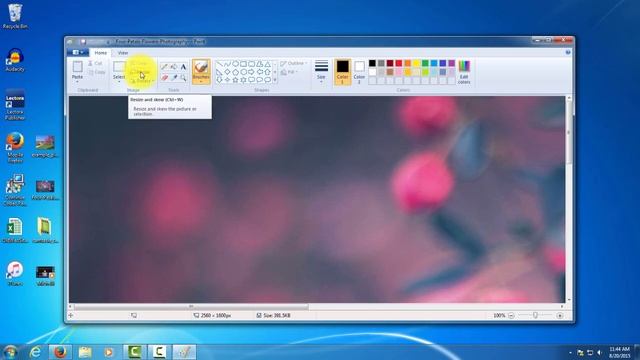Open the Rotate dropdown
Screen dimensions: 640x360
coord(142,81)
